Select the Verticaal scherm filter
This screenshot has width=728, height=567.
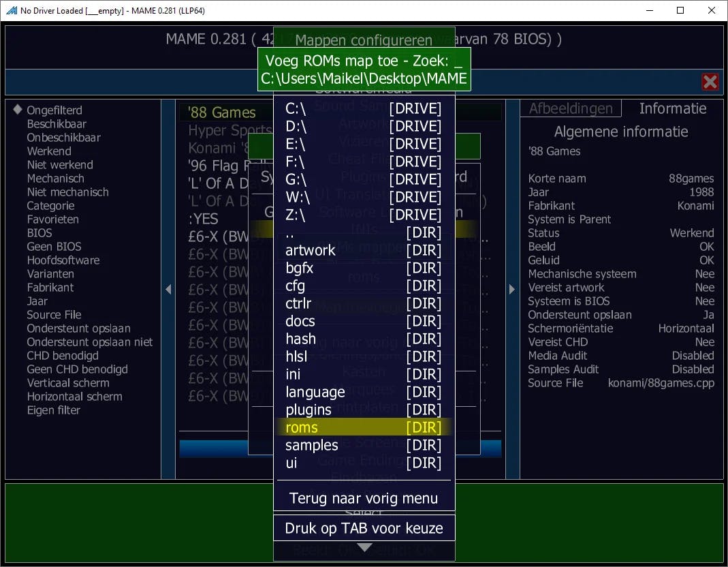68,382
